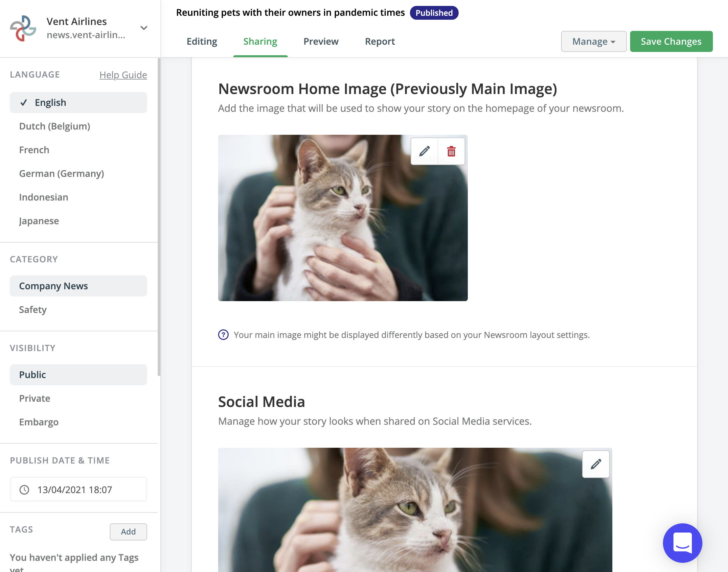This screenshot has height=572, width=728.
Task: Click the pencil edit icon on social media image
Action: pos(595,464)
